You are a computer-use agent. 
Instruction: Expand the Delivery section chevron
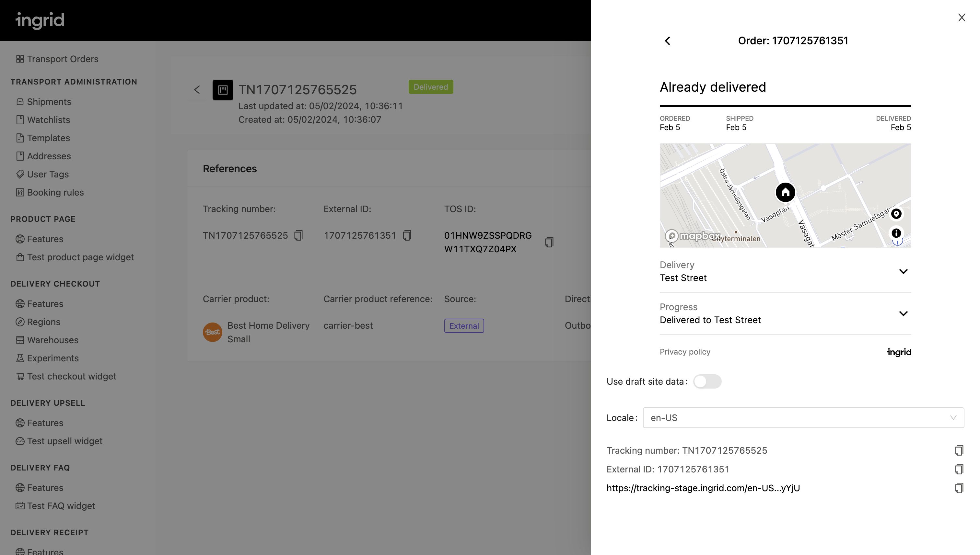pyautogui.click(x=904, y=271)
